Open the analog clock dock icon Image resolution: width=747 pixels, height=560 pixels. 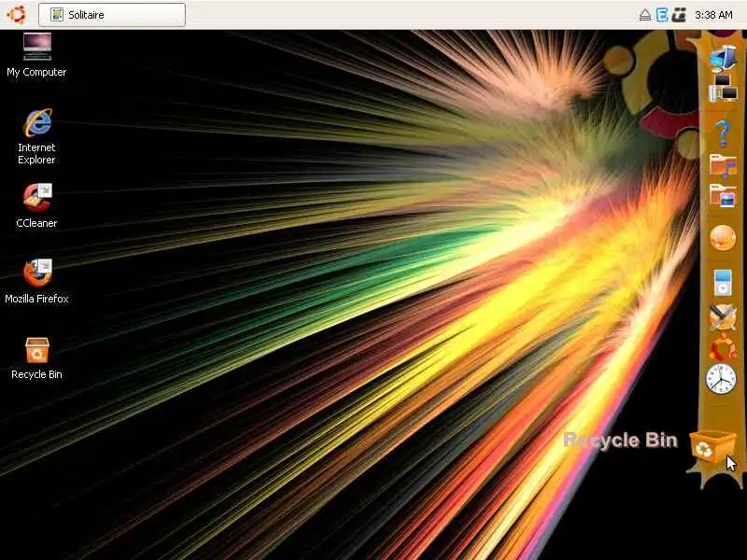[721, 379]
